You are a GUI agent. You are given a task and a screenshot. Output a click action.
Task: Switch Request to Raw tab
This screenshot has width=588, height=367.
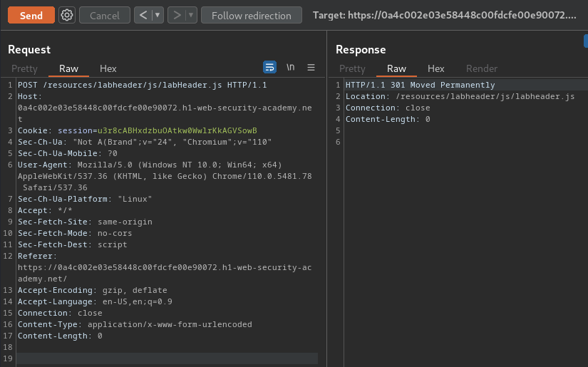[x=68, y=68]
